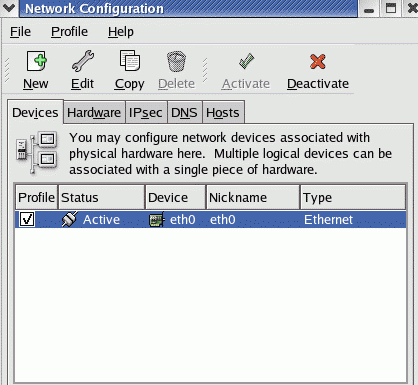This screenshot has height=385, width=418.
Task: Select the Active status cell
Action: tap(101, 220)
